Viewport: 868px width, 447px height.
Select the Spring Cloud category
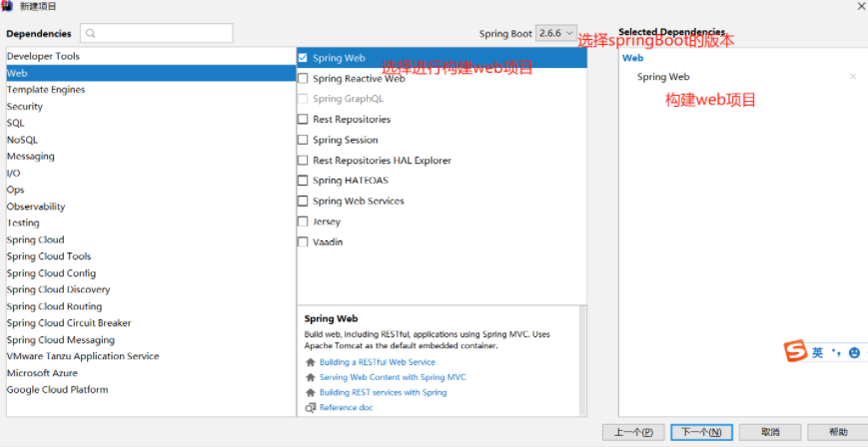tap(151, 239)
